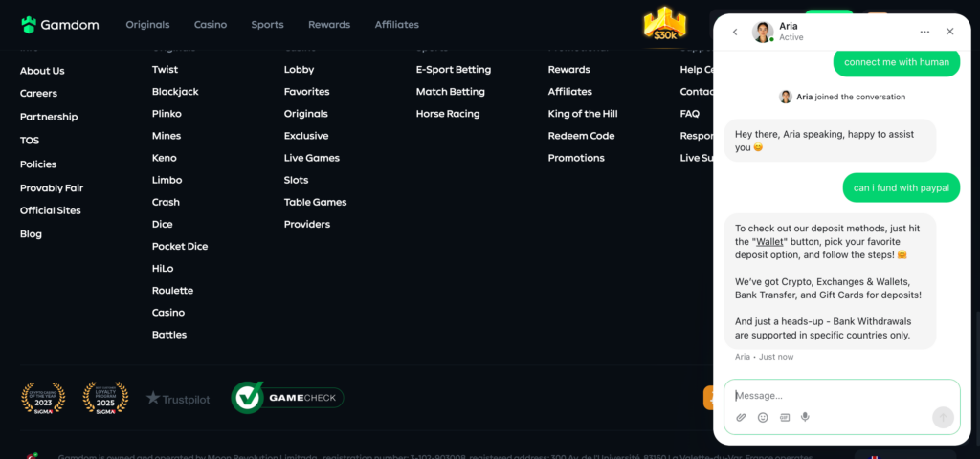Open Casino in top navigation
Image resolution: width=980 pixels, height=459 pixels.
click(x=211, y=25)
